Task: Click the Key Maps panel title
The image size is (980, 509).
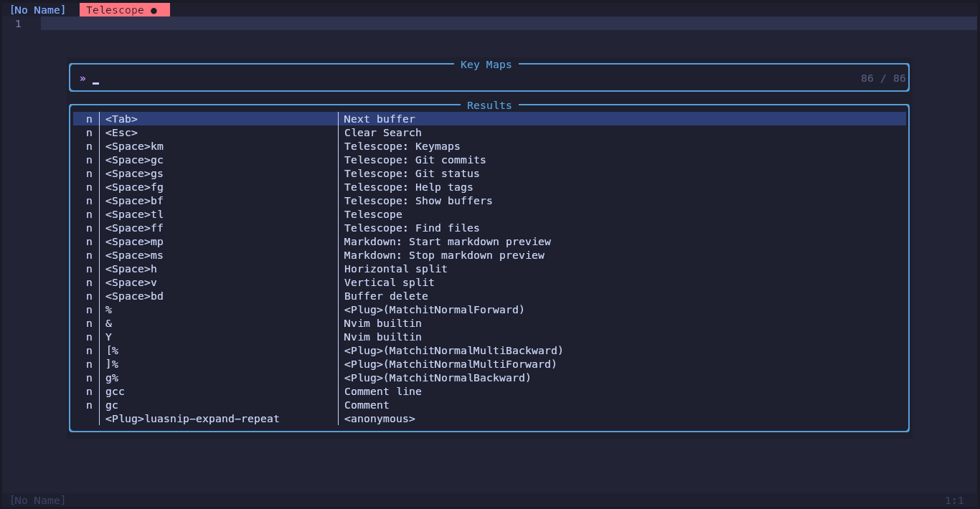Action: coord(486,65)
